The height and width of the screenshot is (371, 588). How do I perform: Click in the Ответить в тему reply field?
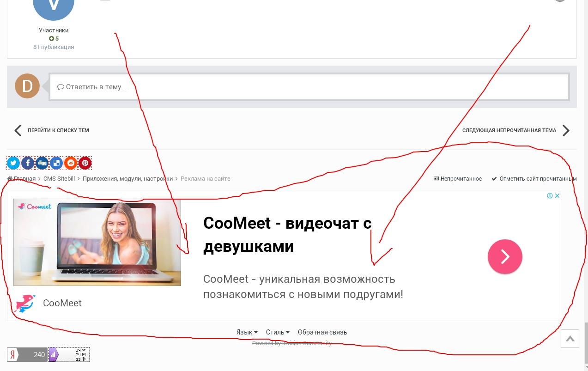[309, 87]
